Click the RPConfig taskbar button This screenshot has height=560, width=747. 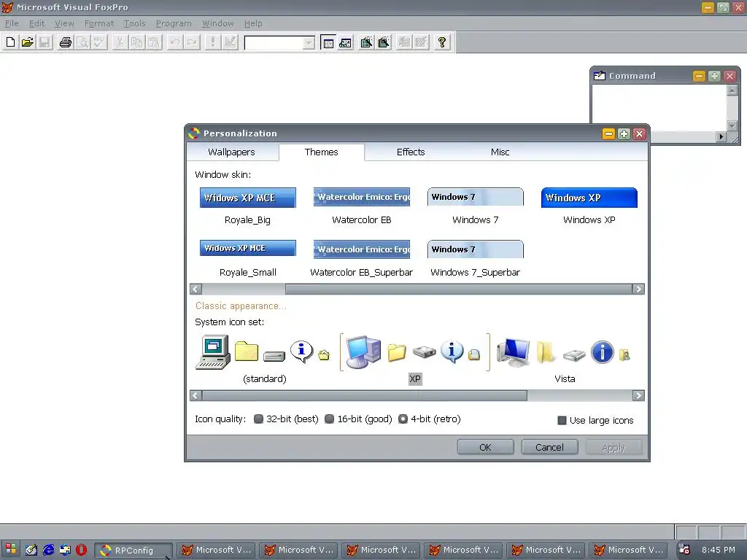pos(133,551)
